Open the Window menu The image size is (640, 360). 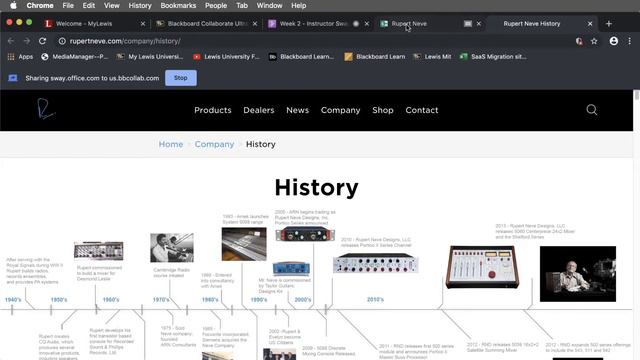tap(269, 6)
